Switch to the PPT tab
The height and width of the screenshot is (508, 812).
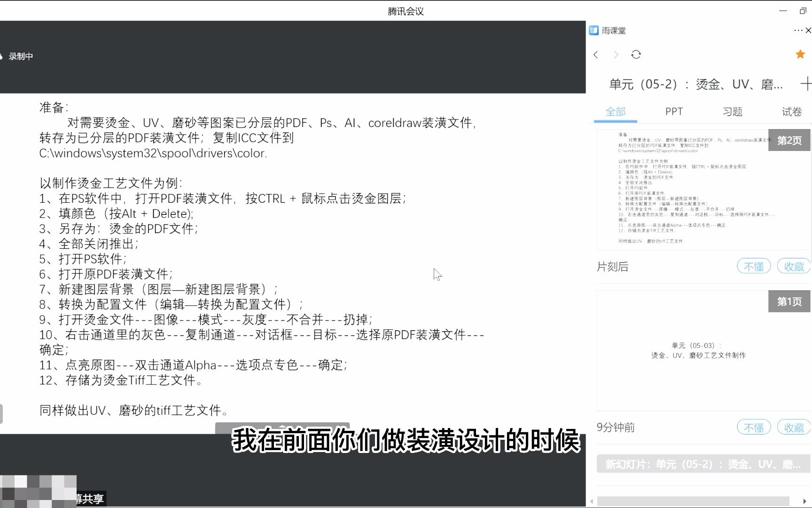click(x=674, y=112)
